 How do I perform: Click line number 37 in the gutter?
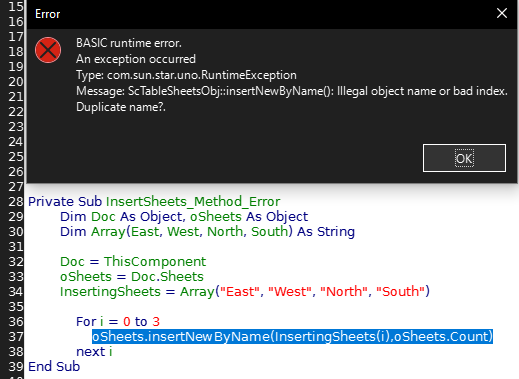pos(16,337)
